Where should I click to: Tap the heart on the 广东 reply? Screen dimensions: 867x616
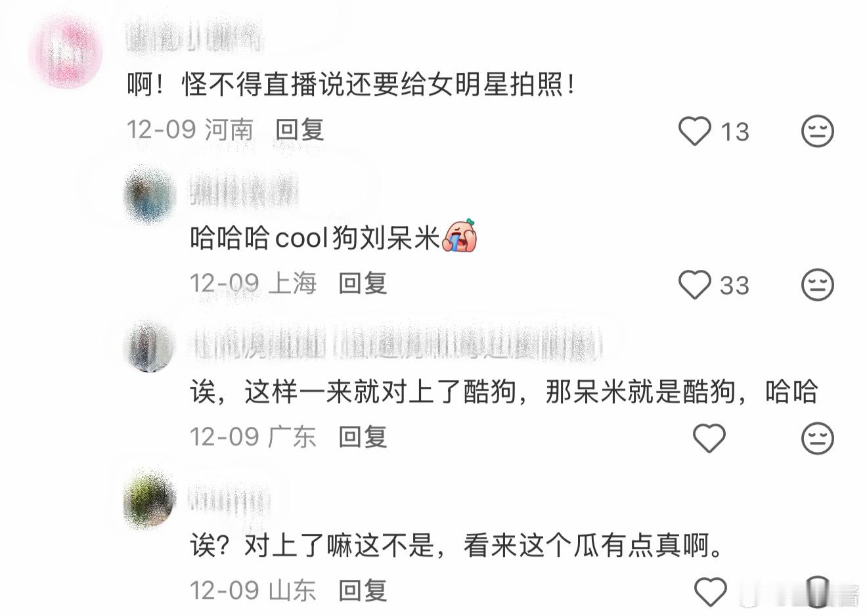coord(709,438)
